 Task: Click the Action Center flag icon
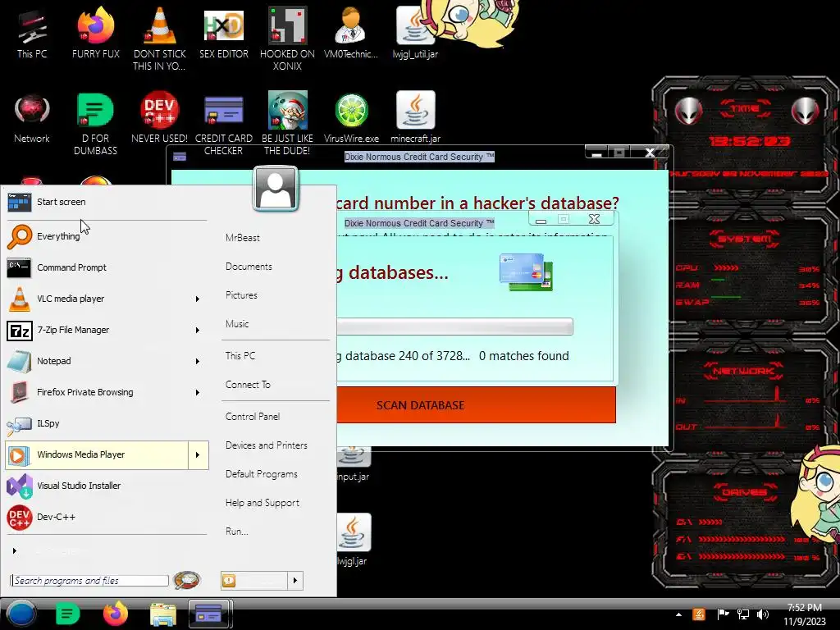[x=723, y=614]
